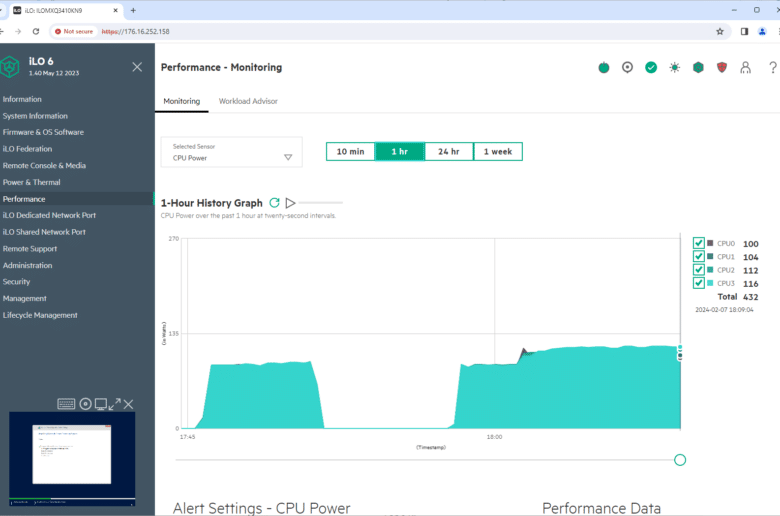Viewport: 780px width, 516px height.
Task: Click the CPU0 dark color swatch
Action: tap(710, 243)
